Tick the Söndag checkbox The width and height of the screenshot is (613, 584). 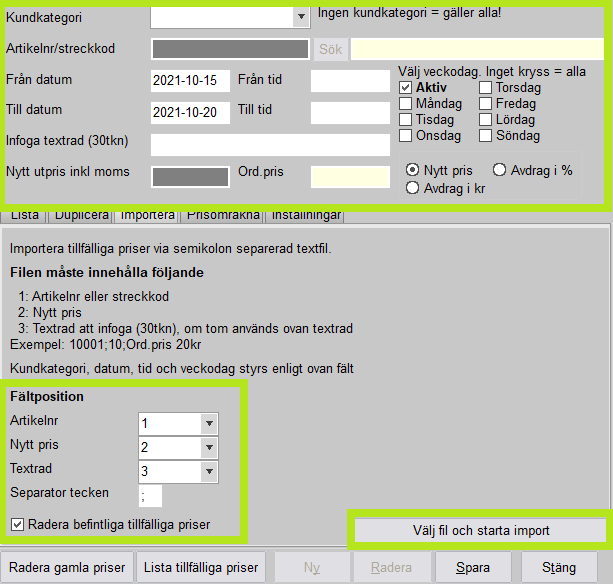pyautogui.click(x=485, y=136)
